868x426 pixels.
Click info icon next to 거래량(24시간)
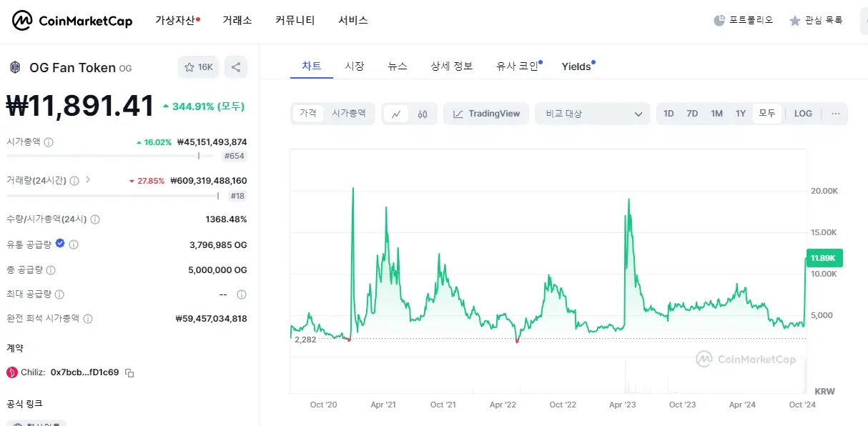74,181
